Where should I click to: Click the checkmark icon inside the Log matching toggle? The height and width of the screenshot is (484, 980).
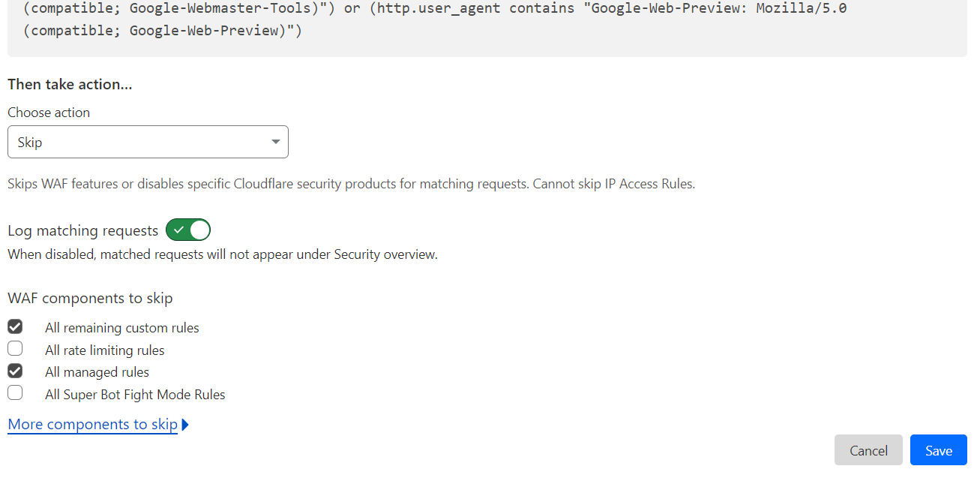[178, 230]
